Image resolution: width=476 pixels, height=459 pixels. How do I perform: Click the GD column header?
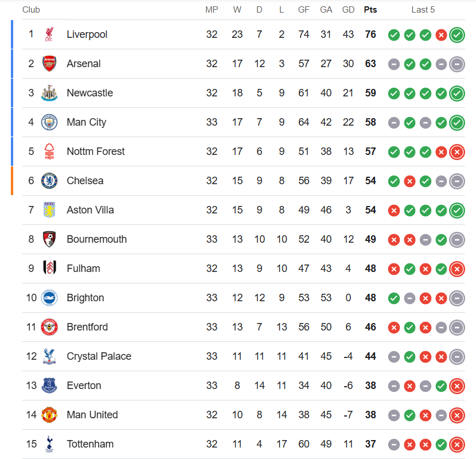[x=348, y=10]
